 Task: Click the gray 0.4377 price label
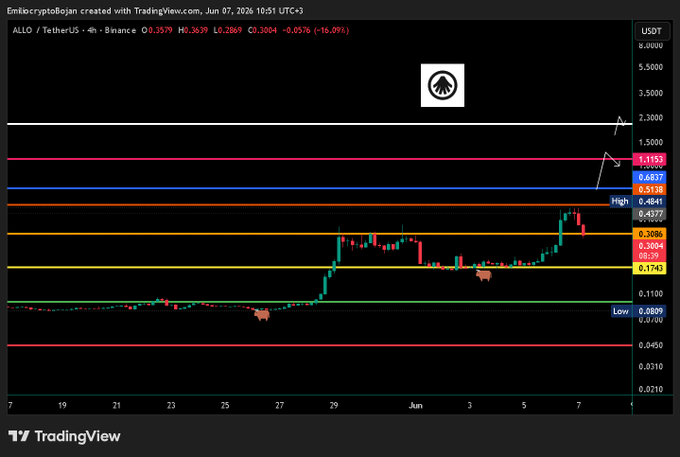pos(650,214)
